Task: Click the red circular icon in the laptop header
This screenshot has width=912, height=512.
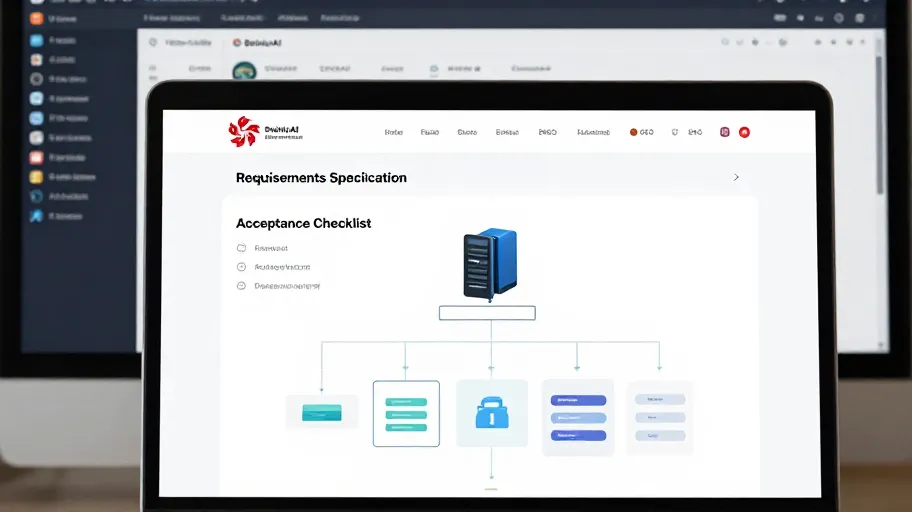Action: point(744,132)
